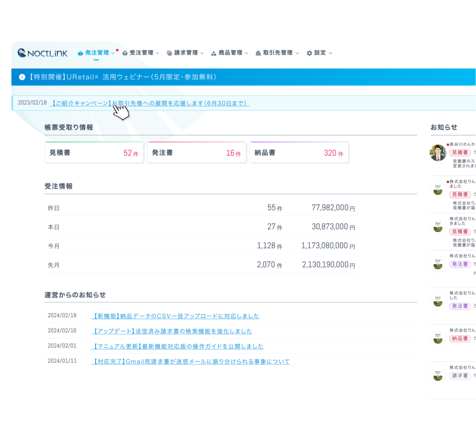
Task: Click the box icon beside 受注管理
Action: click(x=125, y=53)
